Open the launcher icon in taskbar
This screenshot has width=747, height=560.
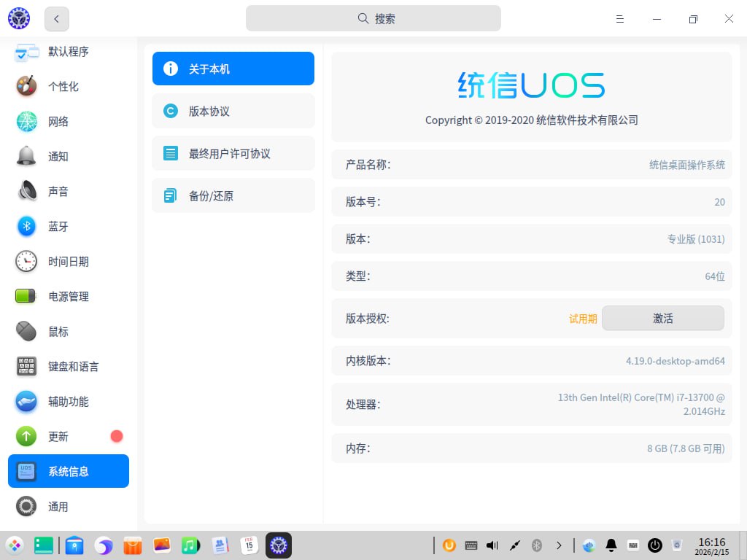[x=15, y=545]
